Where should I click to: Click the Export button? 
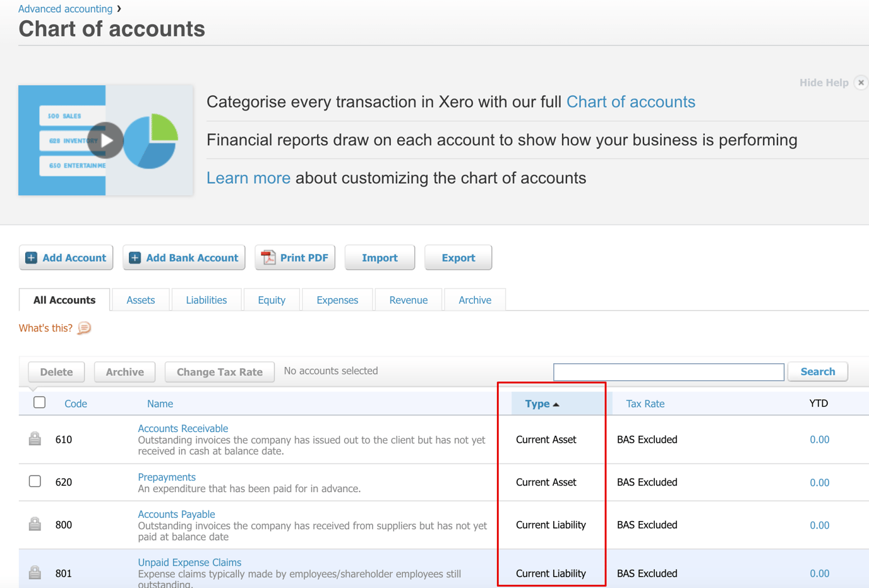tap(458, 257)
